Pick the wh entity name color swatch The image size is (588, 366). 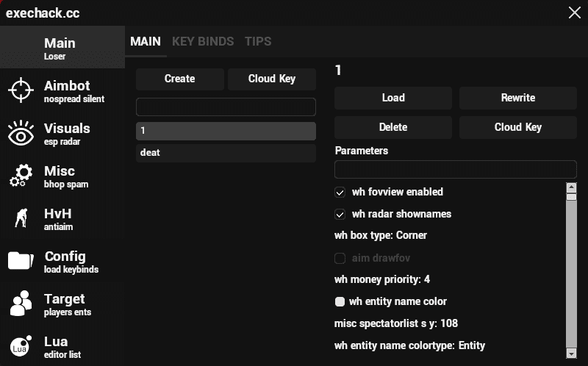click(340, 301)
